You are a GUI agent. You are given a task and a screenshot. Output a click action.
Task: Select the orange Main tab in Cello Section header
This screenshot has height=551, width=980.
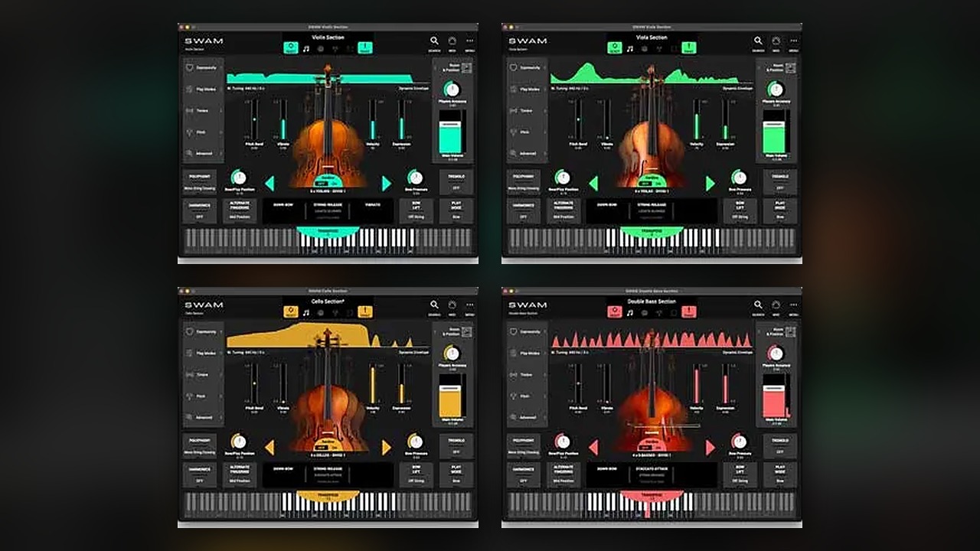pyautogui.click(x=291, y=311)
